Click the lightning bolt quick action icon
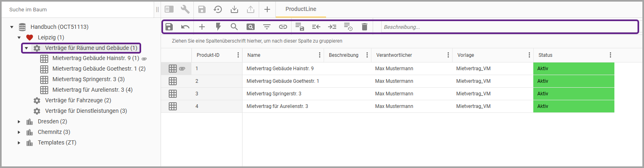644x168 pixels. tap(218, 27)
